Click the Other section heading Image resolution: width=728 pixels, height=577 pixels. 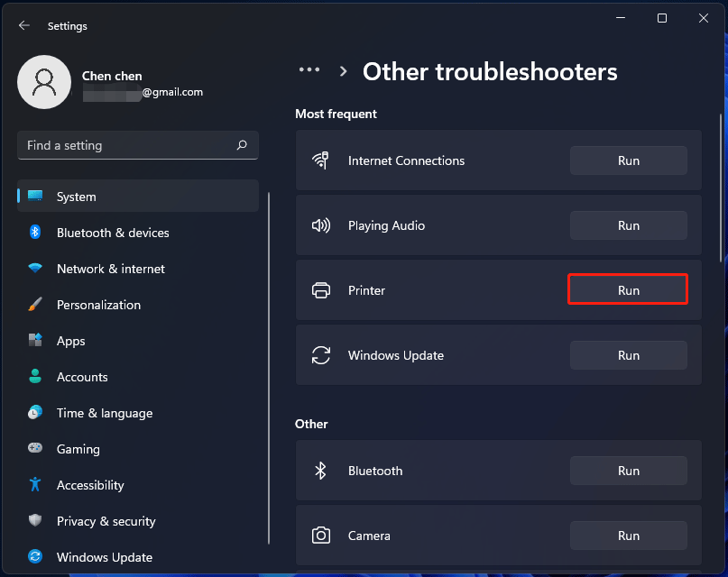click(x=311, y=424)
